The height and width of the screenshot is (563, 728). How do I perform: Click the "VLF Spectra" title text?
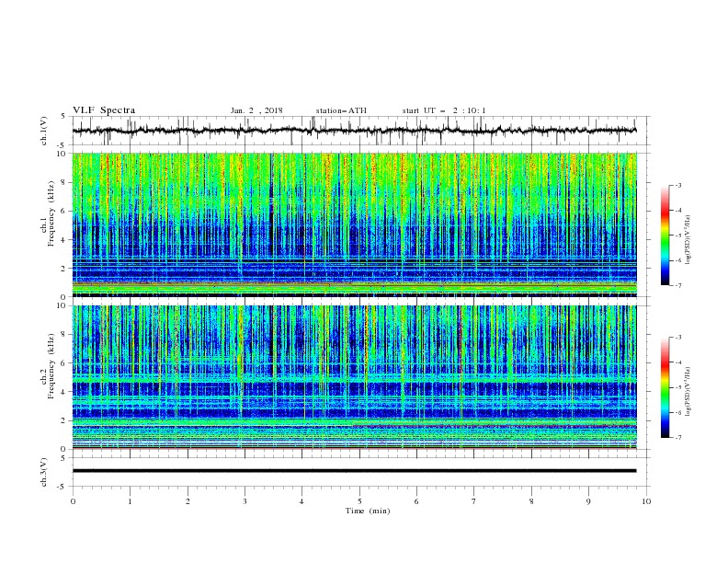pyautogui.click(x=104, y=110)
